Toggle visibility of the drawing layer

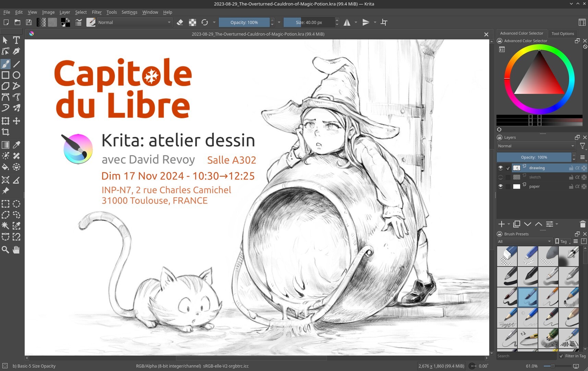click(501, 168)
